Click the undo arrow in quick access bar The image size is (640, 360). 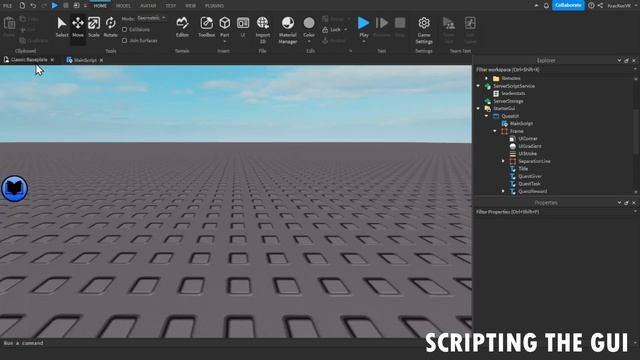[33, 6]
